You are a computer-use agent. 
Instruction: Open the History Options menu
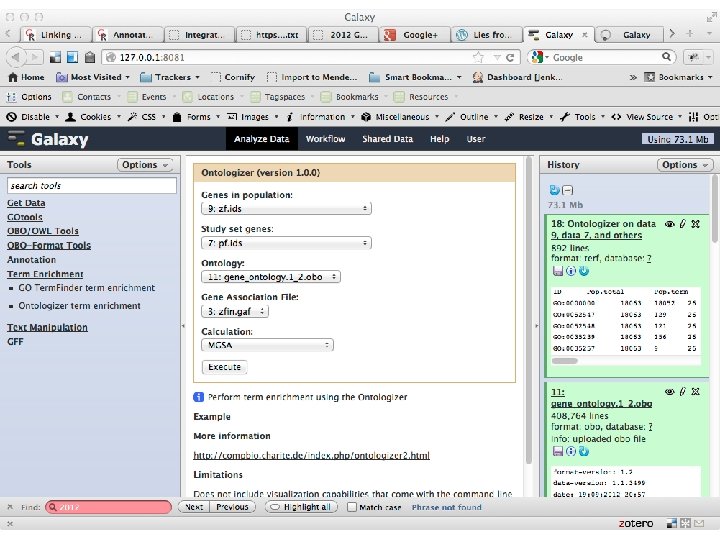tap(685, 164)
